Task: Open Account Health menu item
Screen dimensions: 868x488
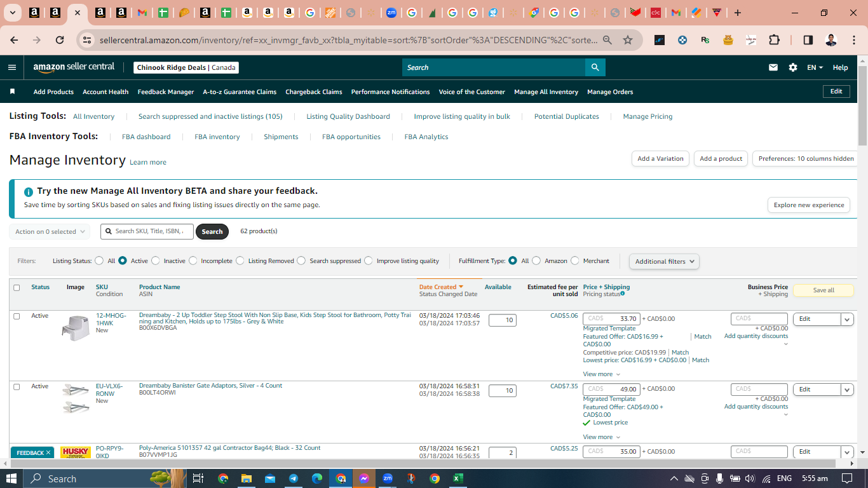Action: click(105, 91)
